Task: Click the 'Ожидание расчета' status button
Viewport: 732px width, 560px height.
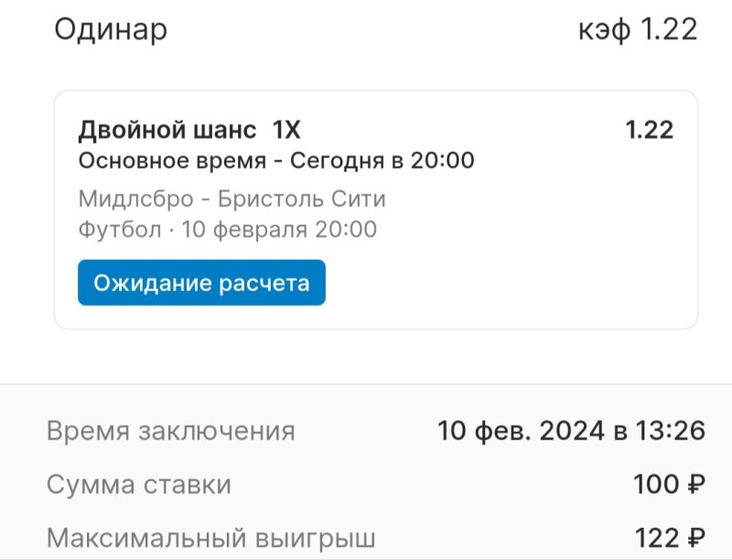Action: [x=201, y=283]
